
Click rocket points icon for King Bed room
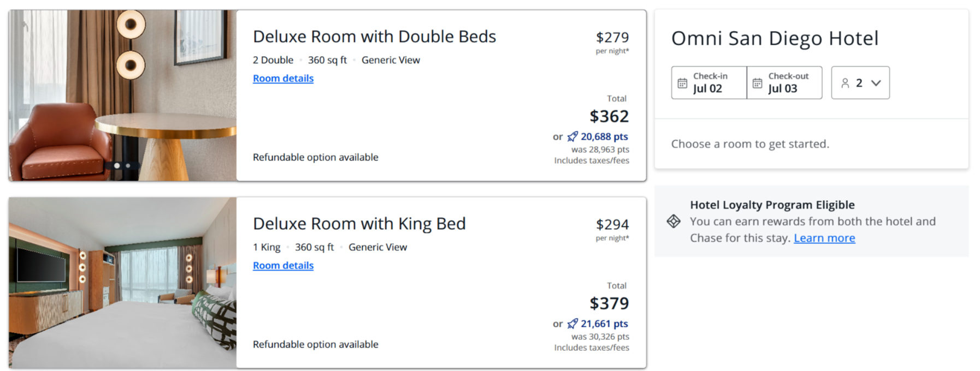pyautogui.click(x=572, y=324)
